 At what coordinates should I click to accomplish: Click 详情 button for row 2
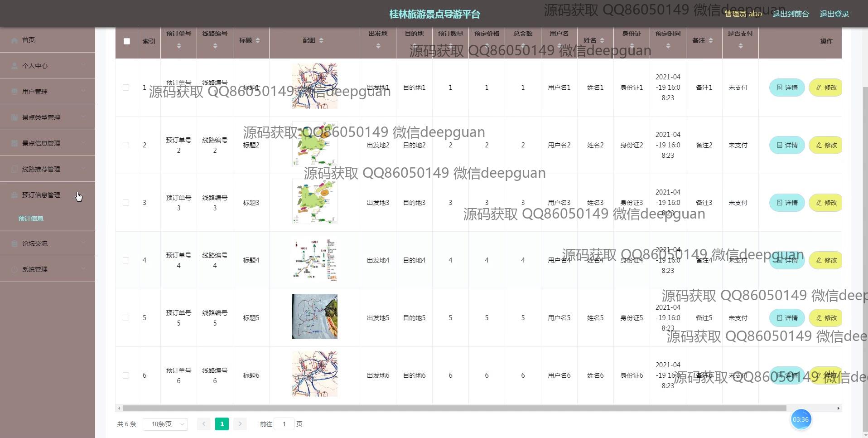(787, 145)
